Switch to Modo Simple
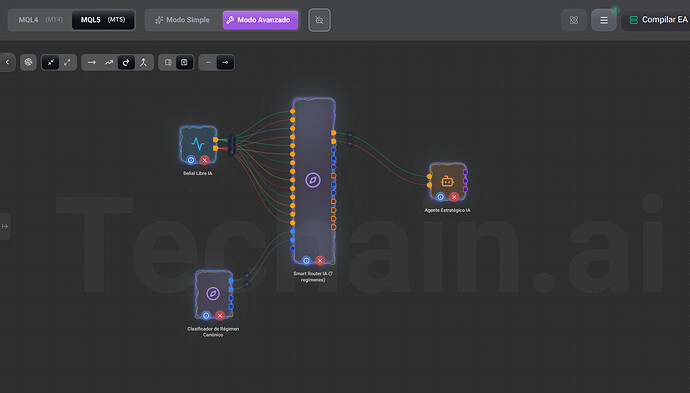690x393 pixels. (x=183, y=20)
